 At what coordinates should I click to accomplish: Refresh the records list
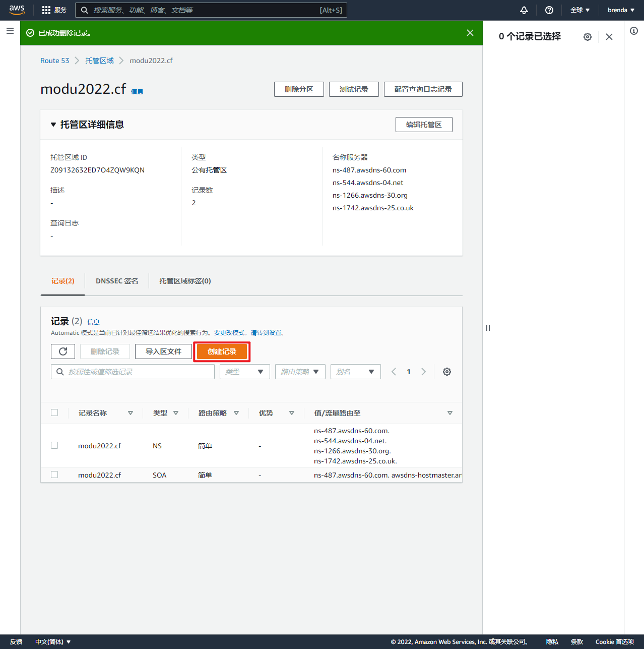(x=63, y=351)
